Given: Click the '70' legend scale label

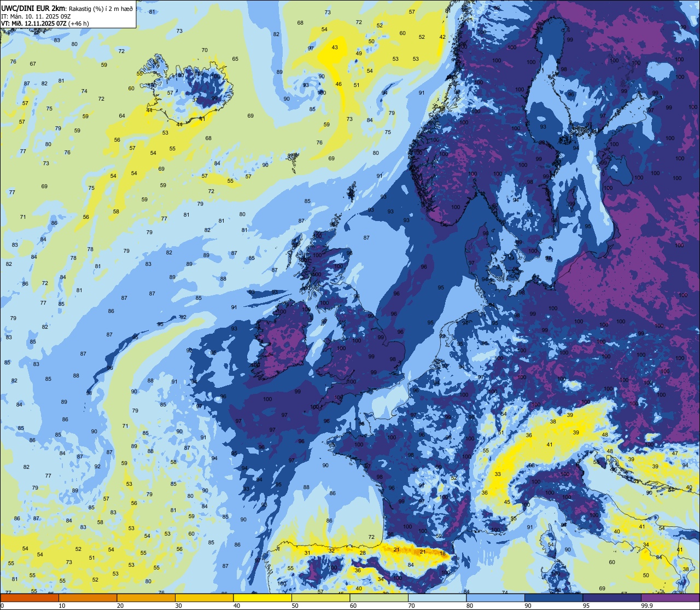Looking at the screenshot, I should [411, 606].
